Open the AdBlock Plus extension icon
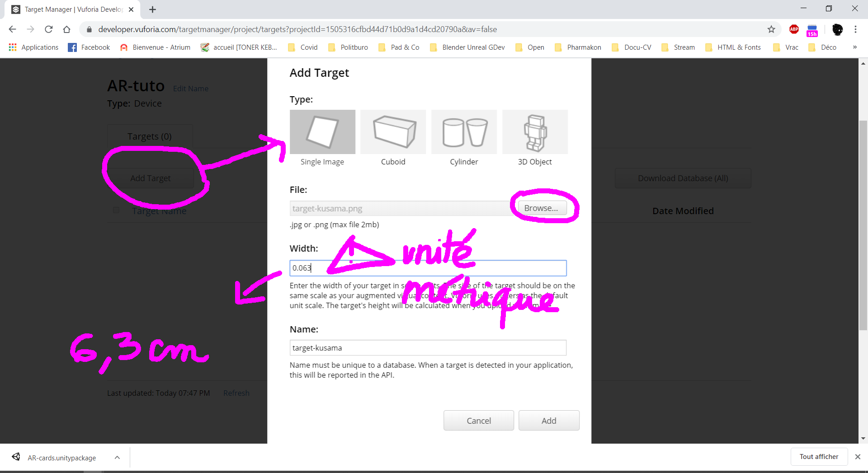 [x=794, y=29]
